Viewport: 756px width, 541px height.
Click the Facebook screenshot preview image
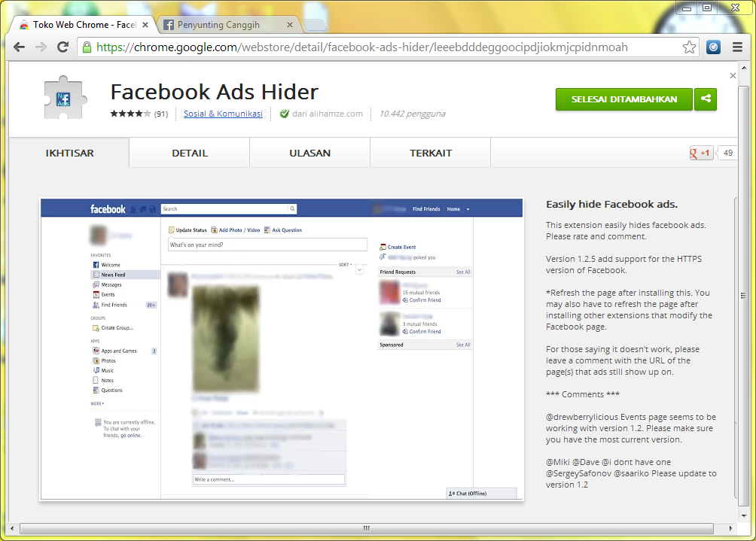click(282, 349)
